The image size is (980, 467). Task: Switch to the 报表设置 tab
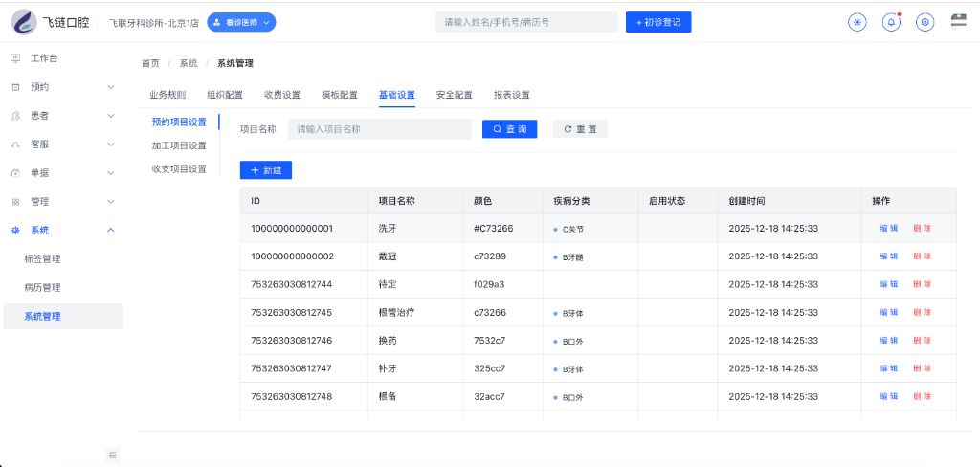tap(512, 95)
